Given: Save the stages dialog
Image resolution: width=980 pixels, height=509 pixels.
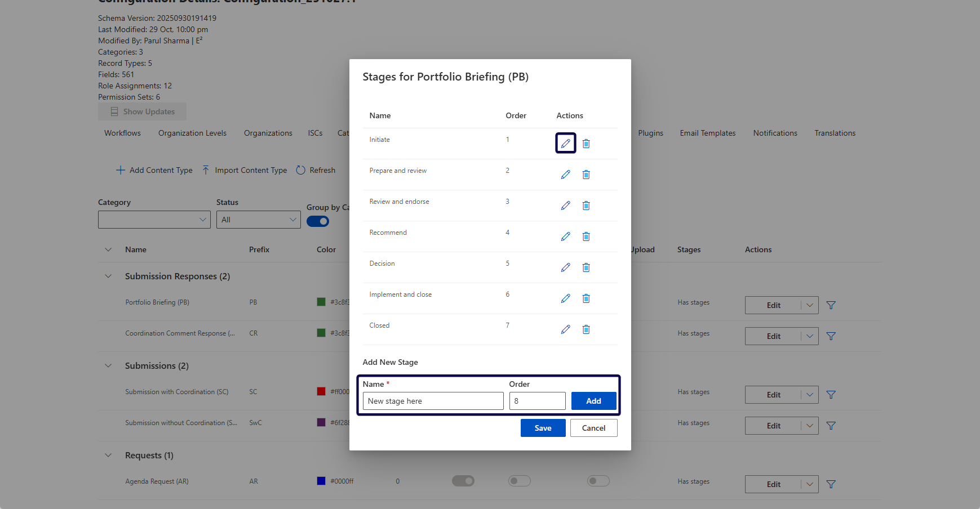Looking at the screenshot, I should (543, 428).
